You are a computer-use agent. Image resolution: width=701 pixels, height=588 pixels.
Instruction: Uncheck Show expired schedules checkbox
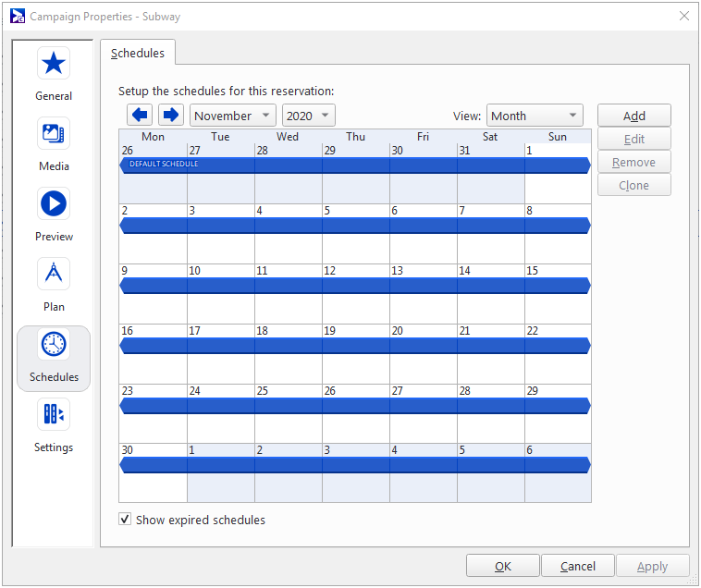pos(125,520)
